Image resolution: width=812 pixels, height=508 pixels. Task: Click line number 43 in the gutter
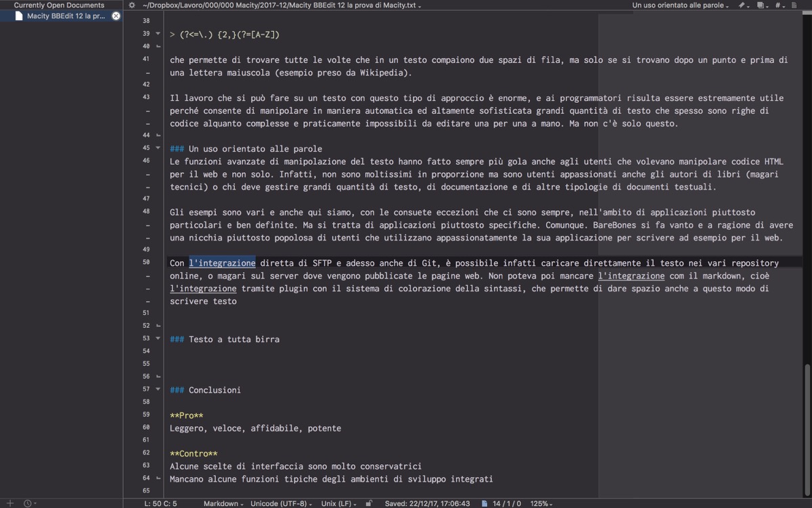click(x=146, y=97)
